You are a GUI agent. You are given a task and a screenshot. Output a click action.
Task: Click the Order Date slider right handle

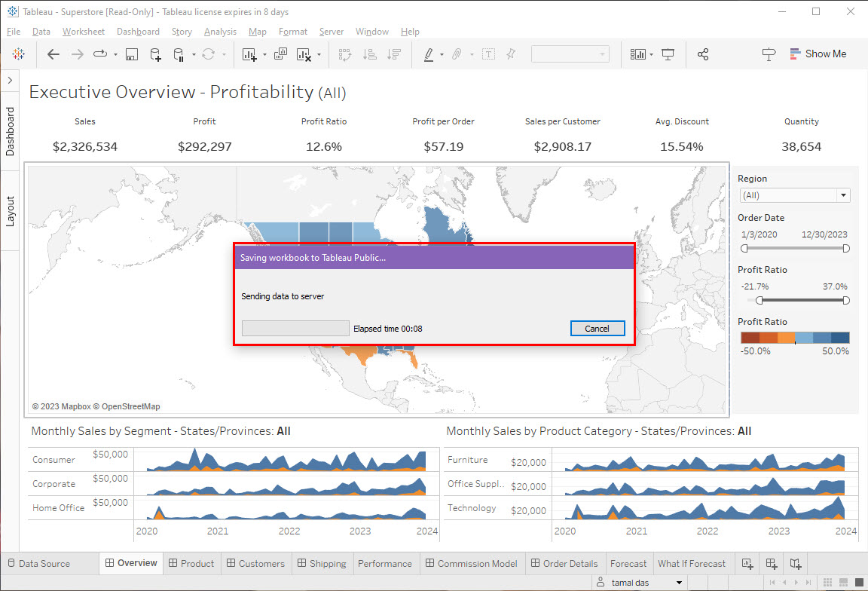(846, 249)
